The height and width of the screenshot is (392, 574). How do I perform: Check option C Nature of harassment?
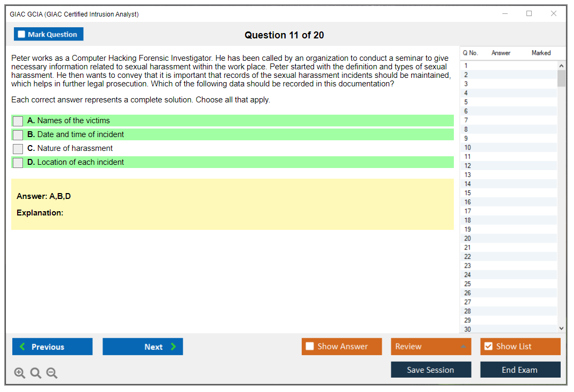(x=18, y=149)
